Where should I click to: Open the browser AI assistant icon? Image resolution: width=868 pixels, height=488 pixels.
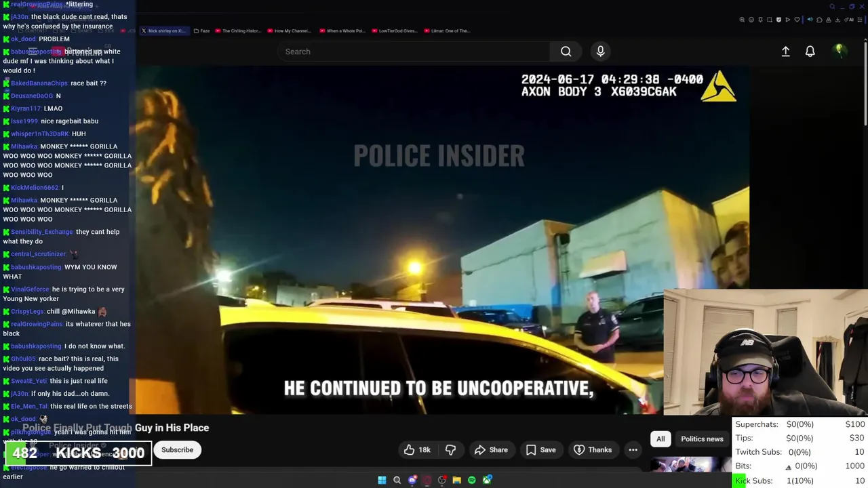click(849, 20)
